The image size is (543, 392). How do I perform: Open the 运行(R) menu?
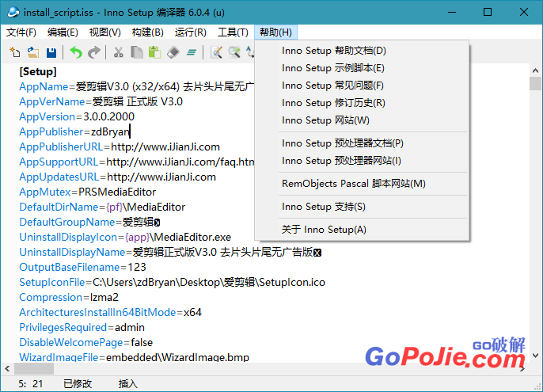(x=191, y=32)
